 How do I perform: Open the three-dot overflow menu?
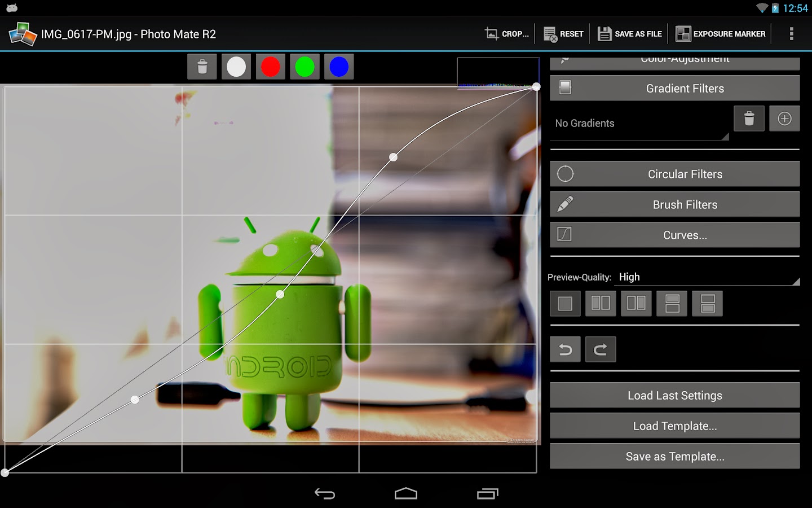tap(791, 34)
